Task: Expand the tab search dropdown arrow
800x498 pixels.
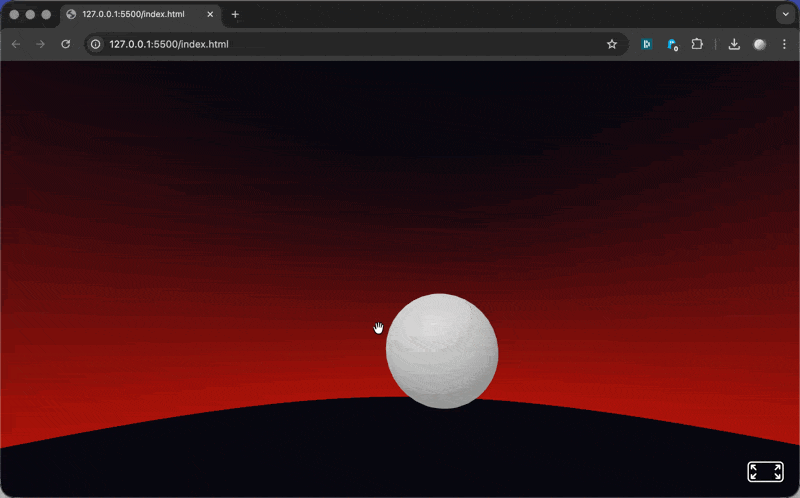Action: pyautogui.click(x=784, y=15)
